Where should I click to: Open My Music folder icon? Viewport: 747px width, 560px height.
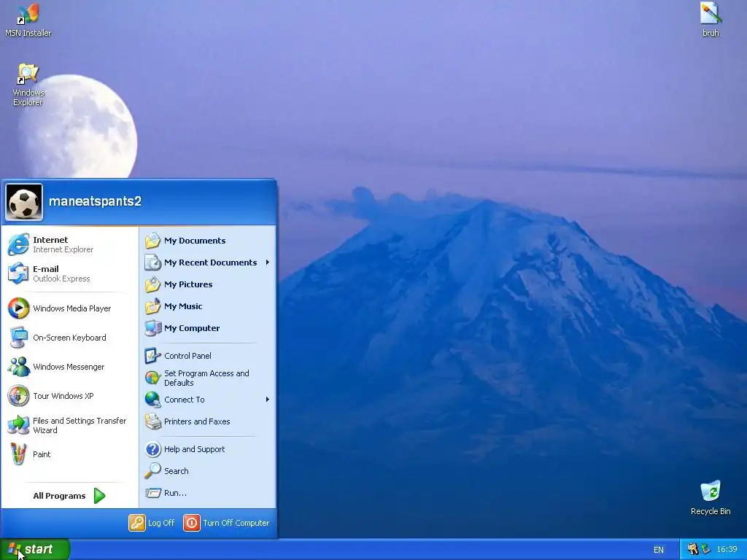pos(152,306)
